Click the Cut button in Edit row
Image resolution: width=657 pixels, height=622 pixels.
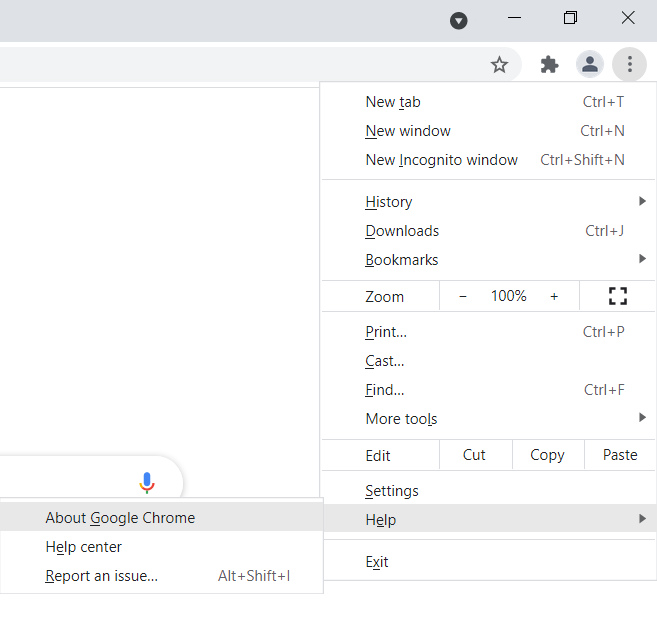(x=475, y=455)
